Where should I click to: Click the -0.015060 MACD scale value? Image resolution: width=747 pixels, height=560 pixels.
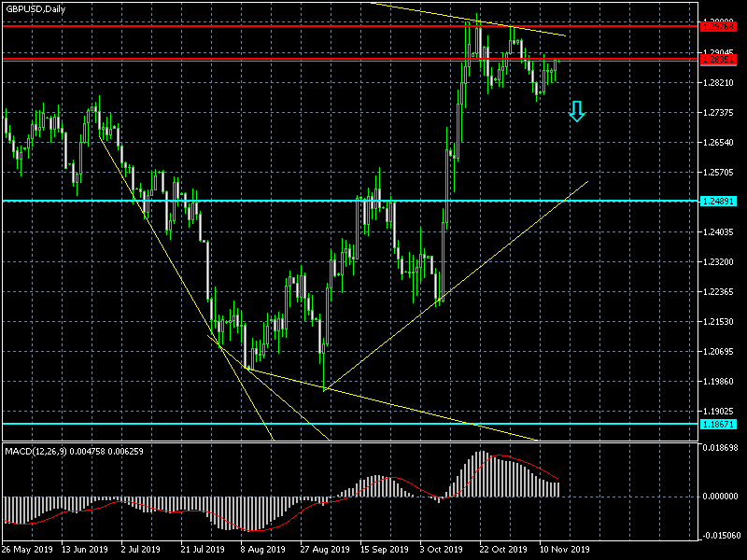[x=720, y=535]
